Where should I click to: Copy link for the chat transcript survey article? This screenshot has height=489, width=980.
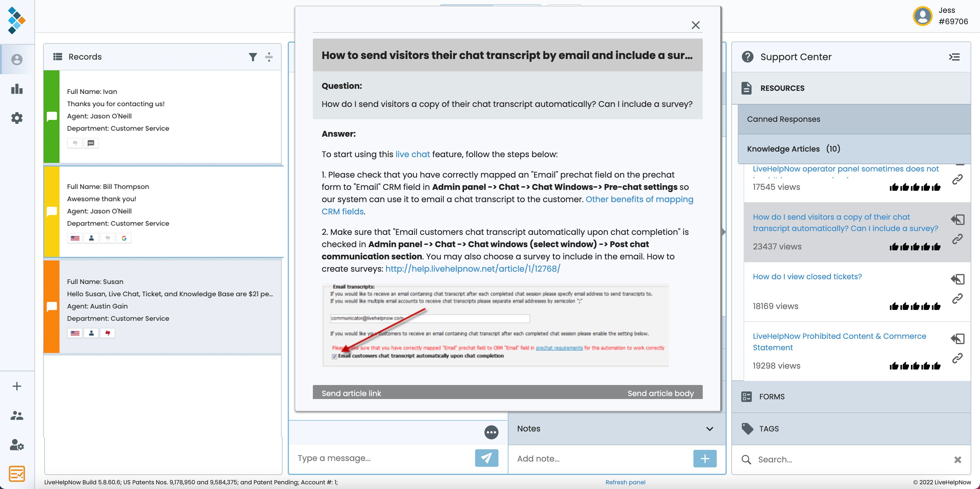click(957, 239)
